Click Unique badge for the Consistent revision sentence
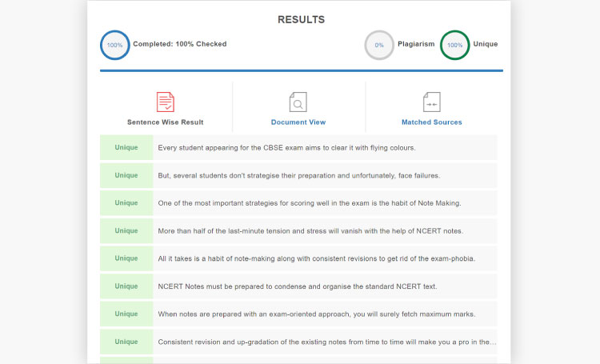The width and height of the screenshot is (600, 364). pyautogui.click(x=126, y=342)
